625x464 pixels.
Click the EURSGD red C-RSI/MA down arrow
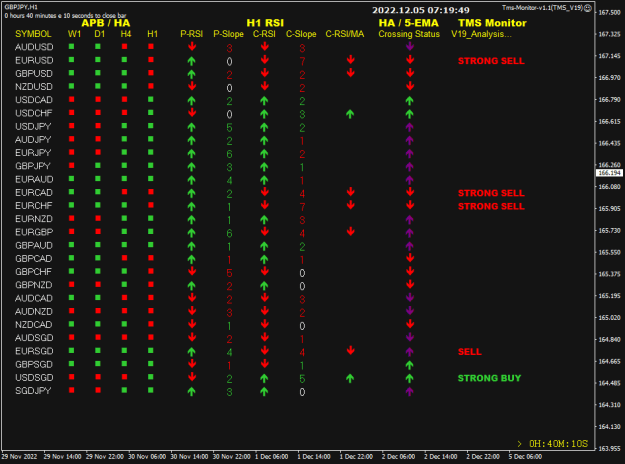pos(350,350)
